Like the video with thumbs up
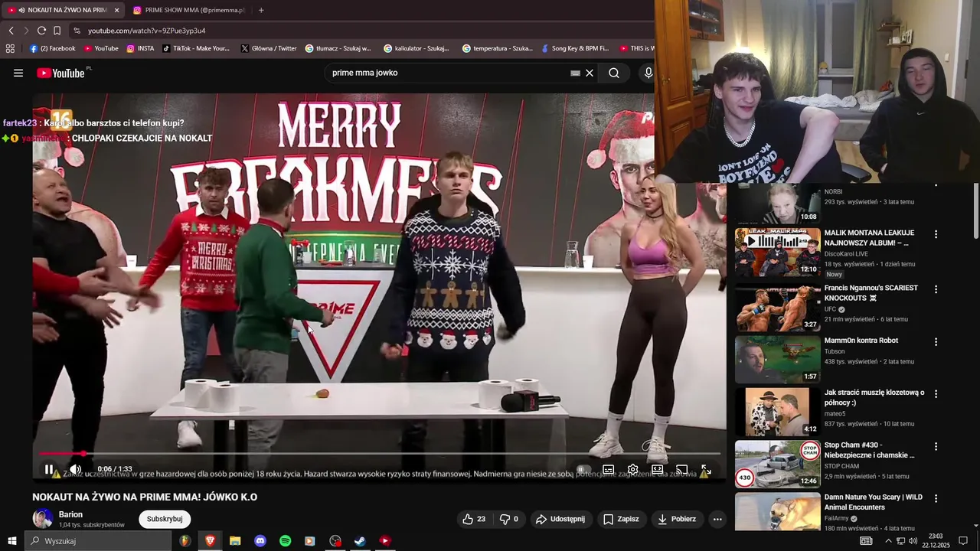980x551 pixels. pos(474,519)
